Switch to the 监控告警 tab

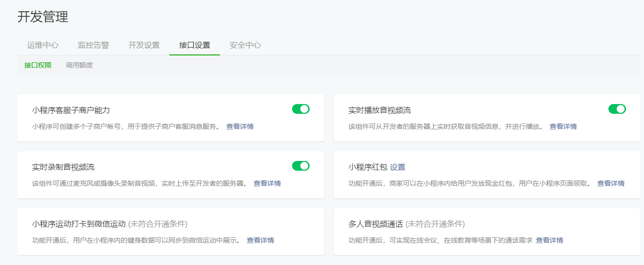[93, 45]
